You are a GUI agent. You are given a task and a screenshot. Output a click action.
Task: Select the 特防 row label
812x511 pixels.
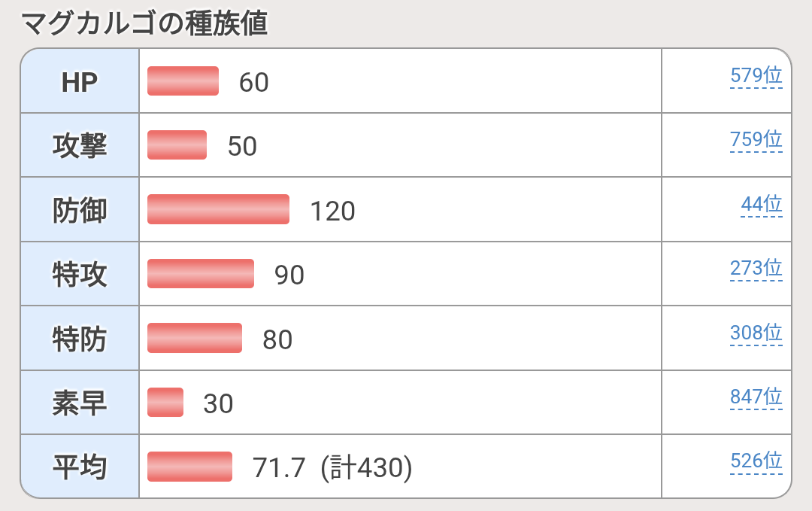(x=80, y=339)
